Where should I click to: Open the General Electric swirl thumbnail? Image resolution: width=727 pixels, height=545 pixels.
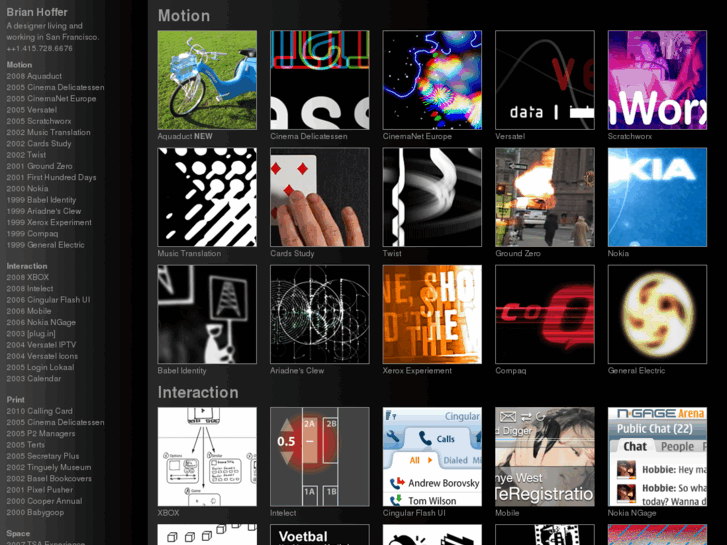(657, 314)
